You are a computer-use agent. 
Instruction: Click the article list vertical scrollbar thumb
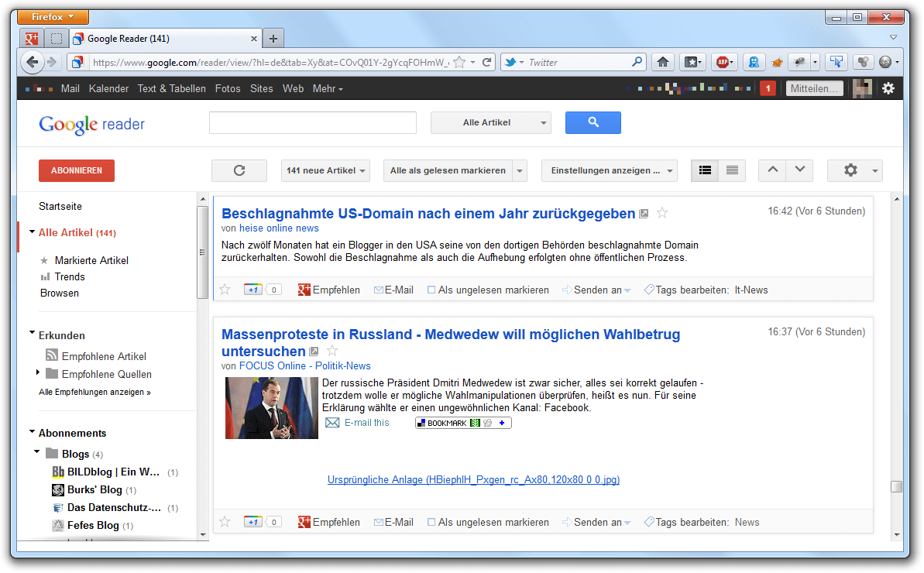896,486
